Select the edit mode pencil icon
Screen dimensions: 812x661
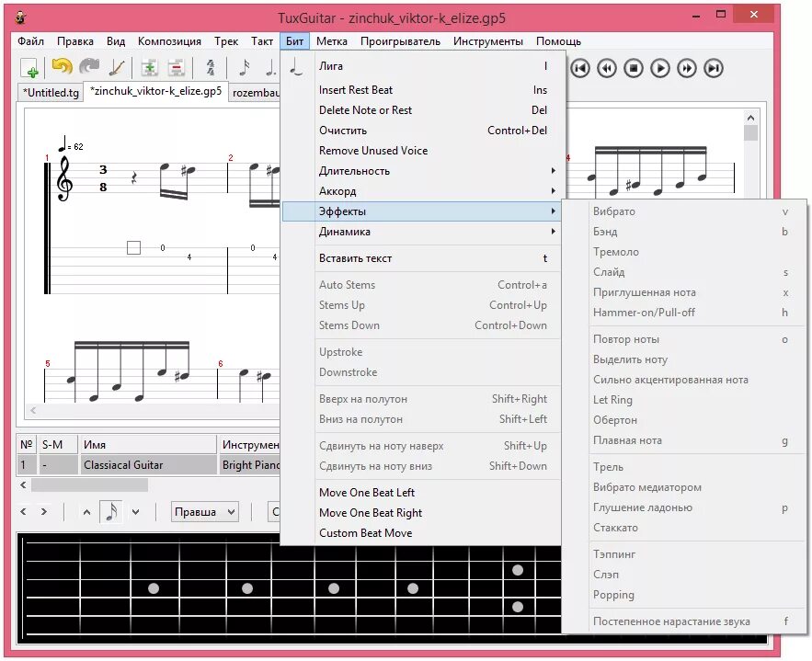coord(117,68)
